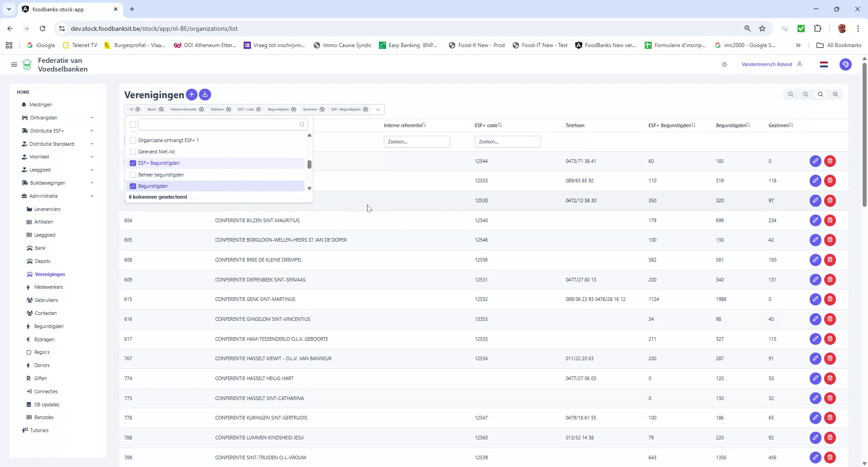Open the Bank section in sidebar
Image resolution: width=868 pixels, height=467 pixels.
40,248
